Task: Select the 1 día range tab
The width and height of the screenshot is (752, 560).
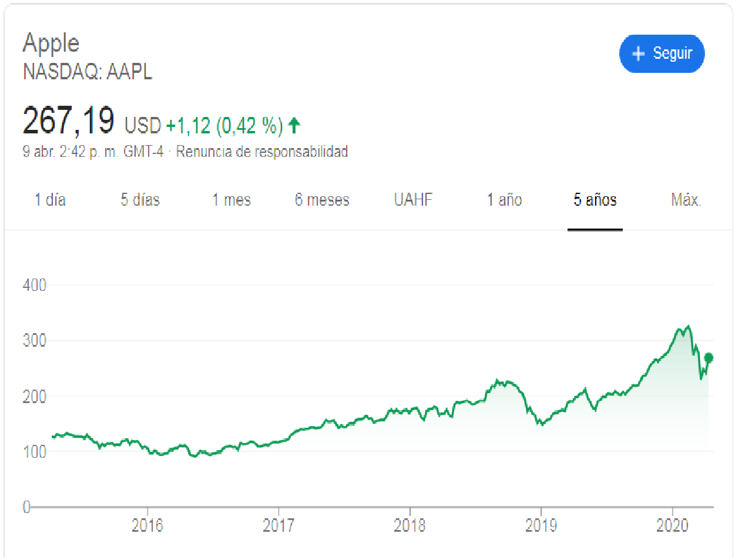Action: coord(50,200)
